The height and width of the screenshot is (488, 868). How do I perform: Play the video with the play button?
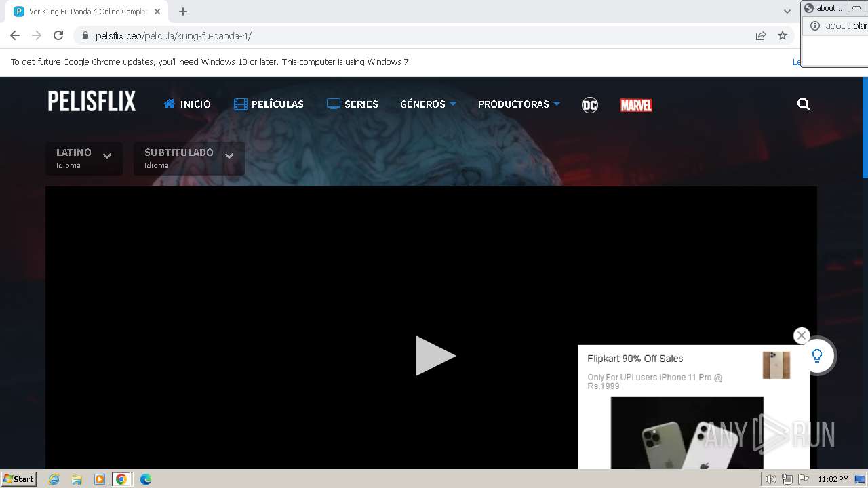[x=435, y=356]
